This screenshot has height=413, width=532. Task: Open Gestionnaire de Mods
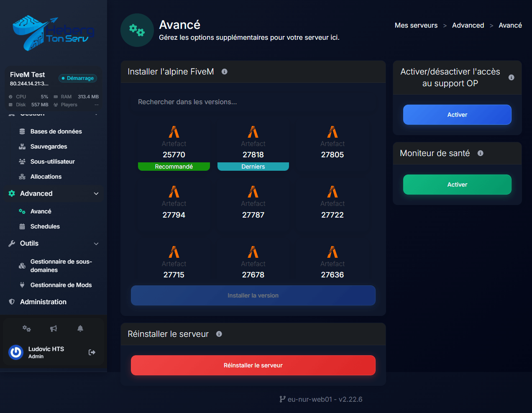(61, 285)
